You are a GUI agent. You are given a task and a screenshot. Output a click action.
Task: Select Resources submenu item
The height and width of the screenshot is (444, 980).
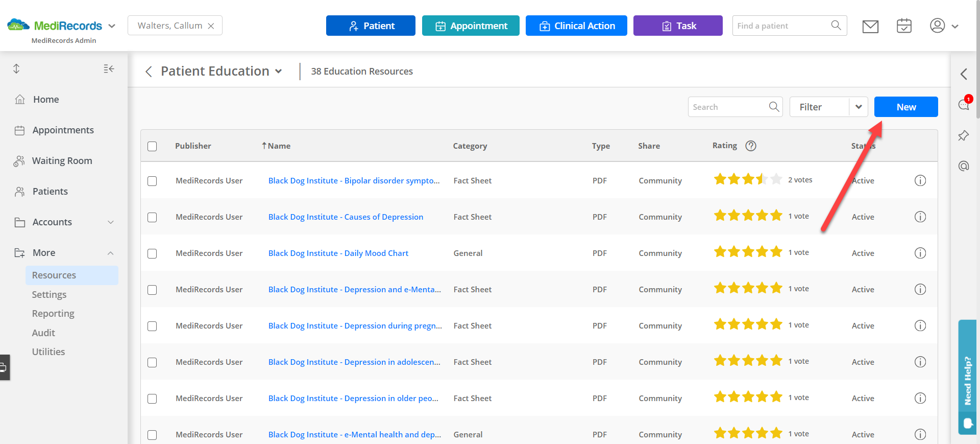(71, 275)
